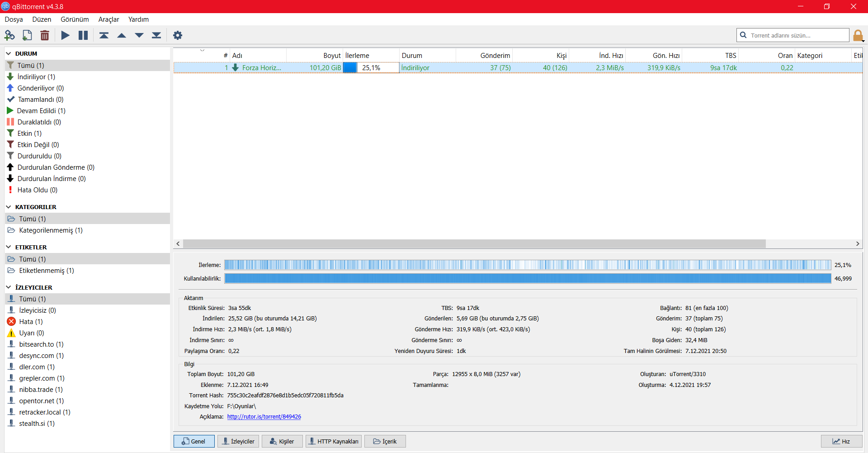This screenshot has width=868, height=453.
Task: Open the Görünüm menu
Action: [75, 19]
